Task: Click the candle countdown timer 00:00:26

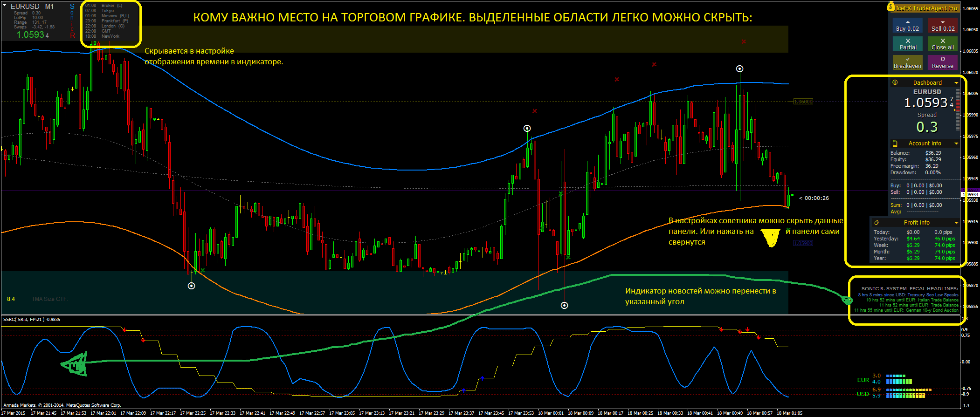Action: coord(814,198)
